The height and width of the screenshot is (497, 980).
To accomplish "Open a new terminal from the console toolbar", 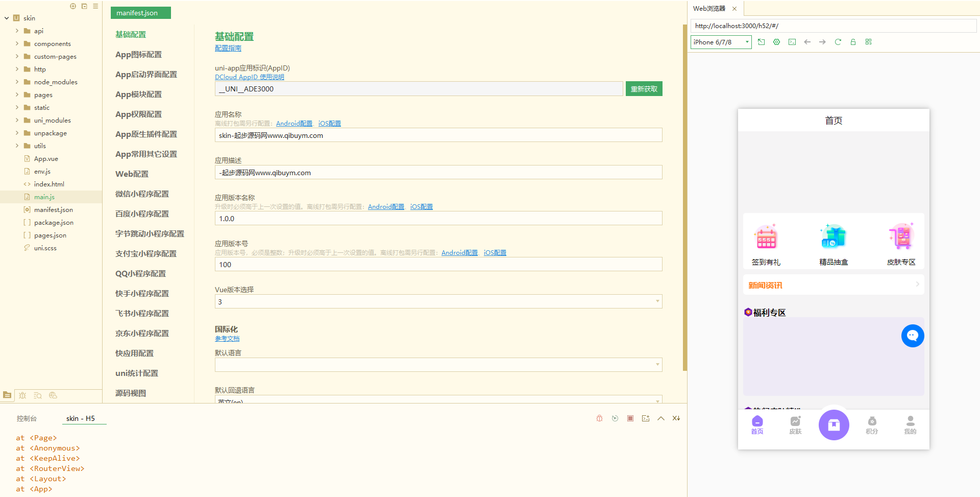I will tap(646, 418).
